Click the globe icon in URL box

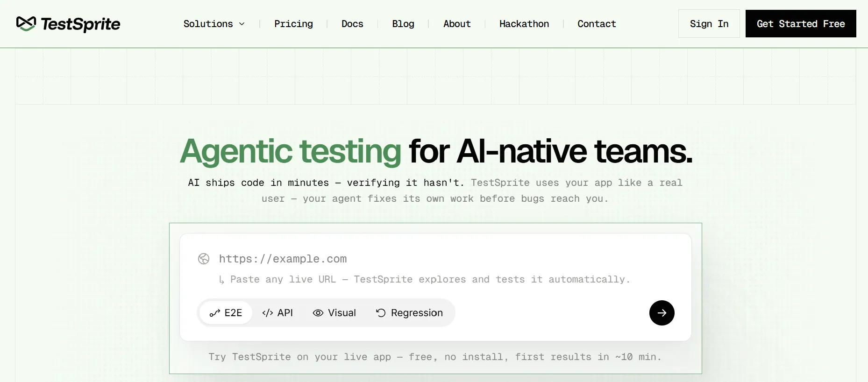click(204, 259)
